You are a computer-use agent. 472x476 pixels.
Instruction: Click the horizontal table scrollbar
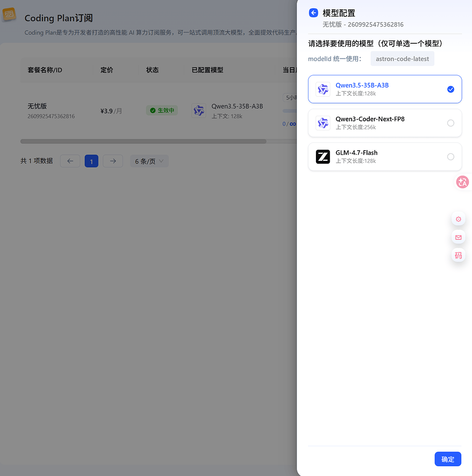pyautogui.click(x=143, y=141)
